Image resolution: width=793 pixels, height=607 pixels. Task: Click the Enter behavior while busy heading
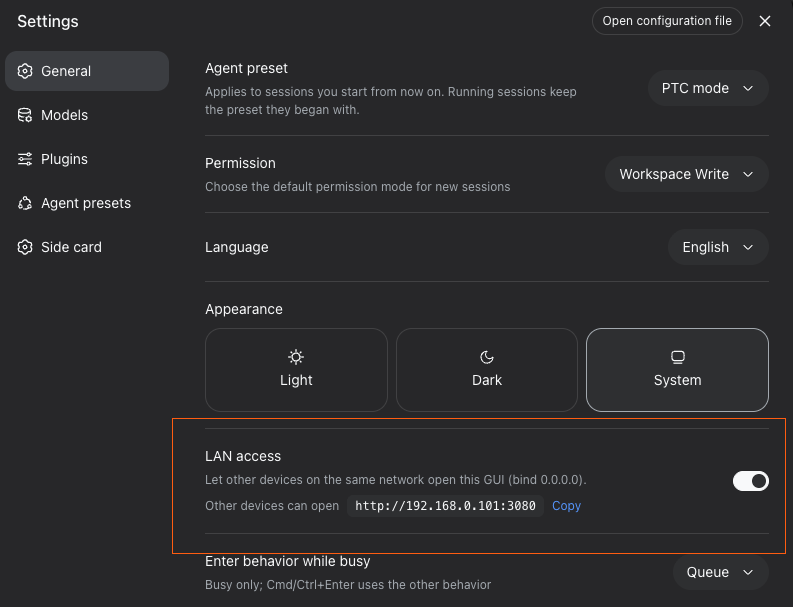pyautogui.click(x=288, y=561)
